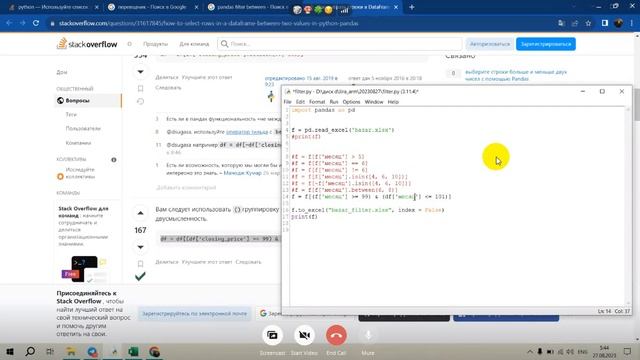
Task: Hang up with the red End Call button
Action: coord(336,335)
